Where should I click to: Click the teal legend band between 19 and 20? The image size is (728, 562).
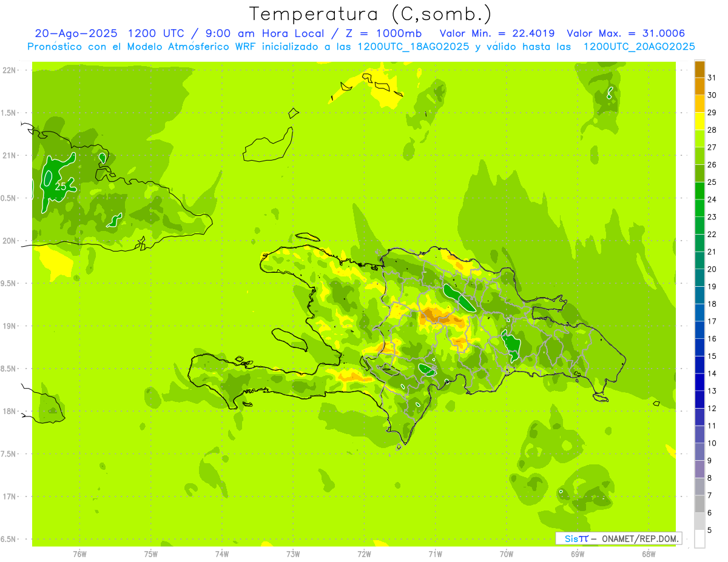(x=699, y=278)
